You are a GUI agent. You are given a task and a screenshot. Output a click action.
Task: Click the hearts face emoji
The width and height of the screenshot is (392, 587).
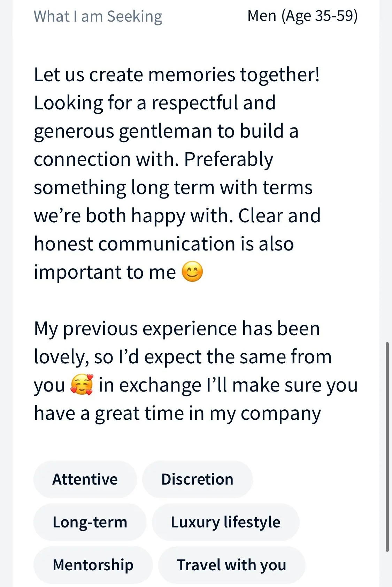click(82, 385)
